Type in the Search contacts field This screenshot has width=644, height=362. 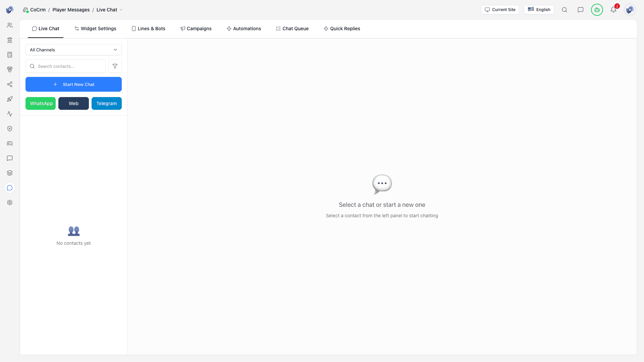tap(65, 66)
